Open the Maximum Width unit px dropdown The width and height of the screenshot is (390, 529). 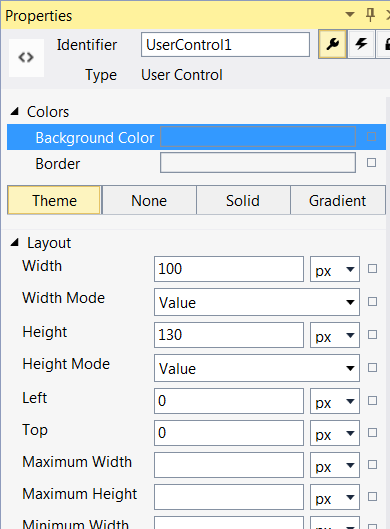click(x=335, y=465)
